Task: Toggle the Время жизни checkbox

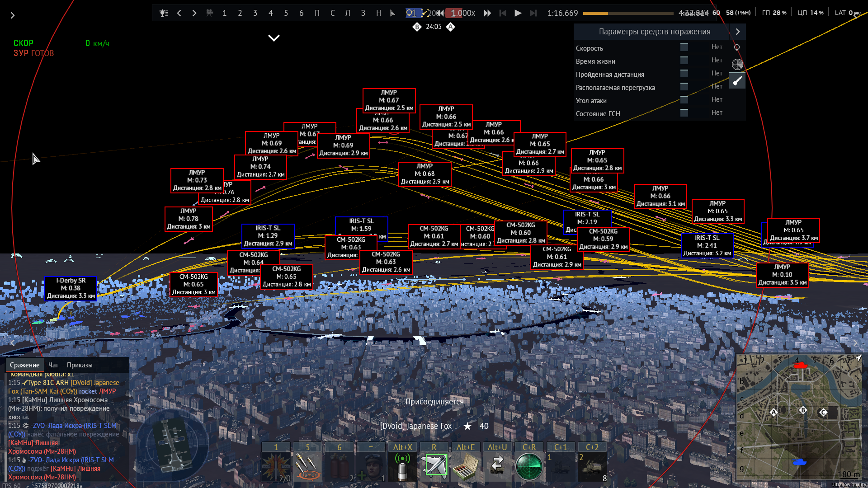Action: [x=684, y=61]
